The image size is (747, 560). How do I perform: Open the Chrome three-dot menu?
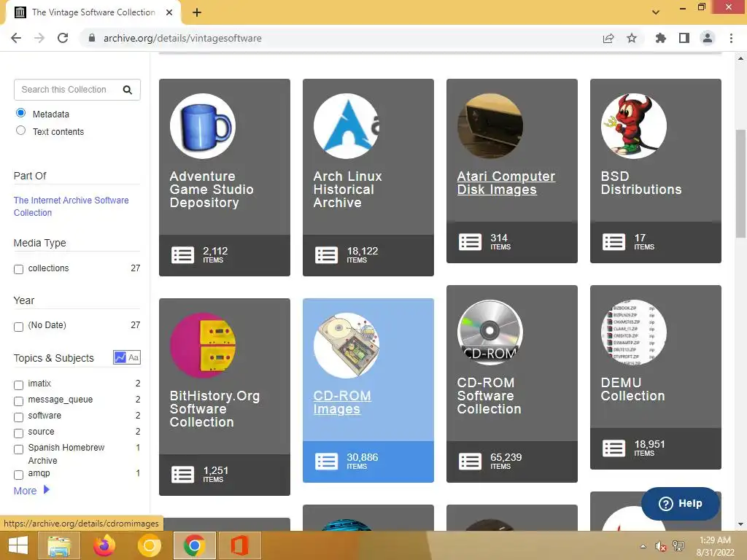pyautogui.click(x=731, y=38)
